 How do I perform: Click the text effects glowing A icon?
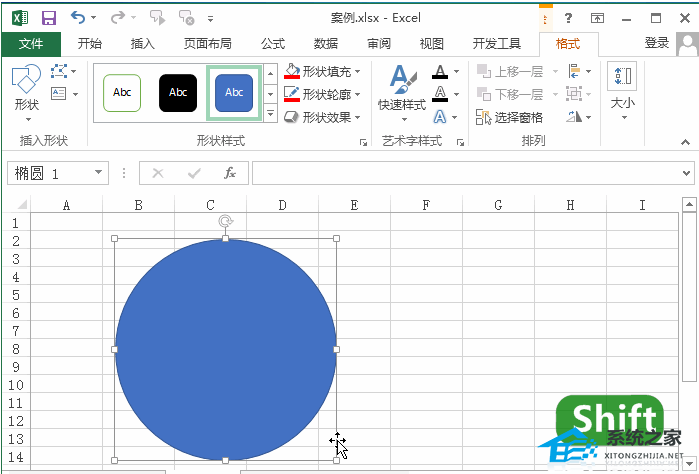(x=440, y=117)
